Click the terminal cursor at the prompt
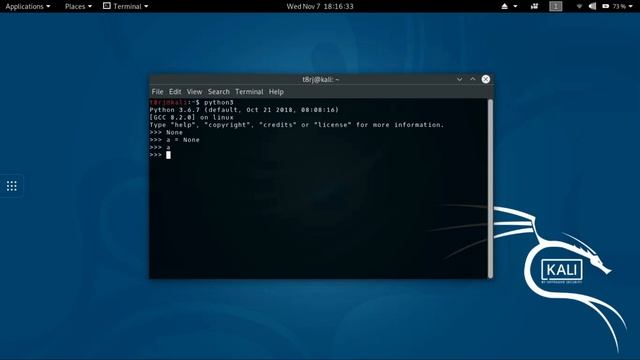The width and height of the screenshot is (640, 360). point(168,155)
